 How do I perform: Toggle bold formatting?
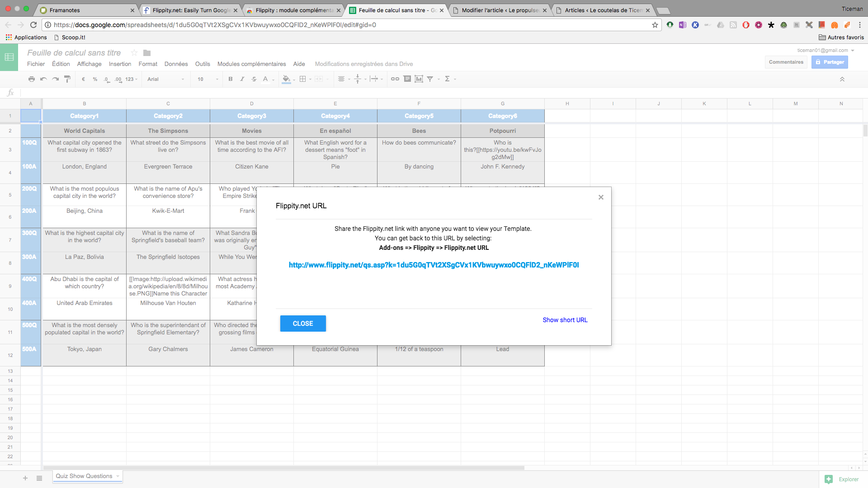pos(231,79)
